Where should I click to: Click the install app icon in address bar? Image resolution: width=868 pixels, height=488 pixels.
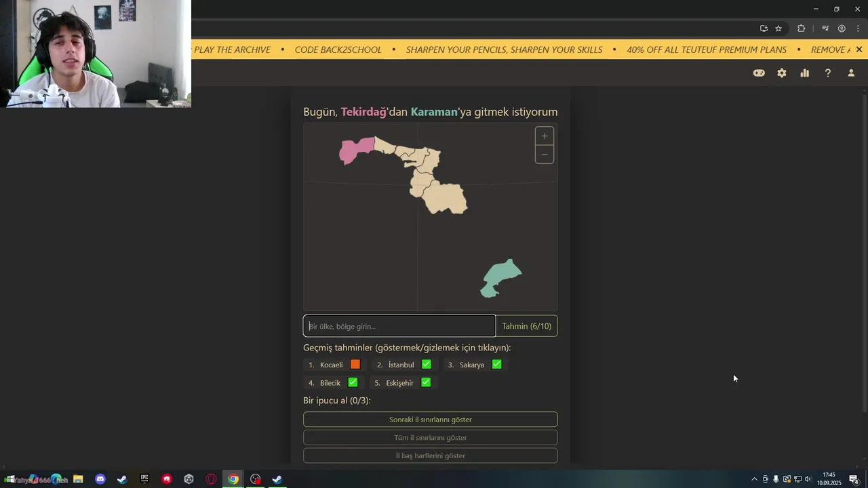pyautogui.click(x=764, y=28)
